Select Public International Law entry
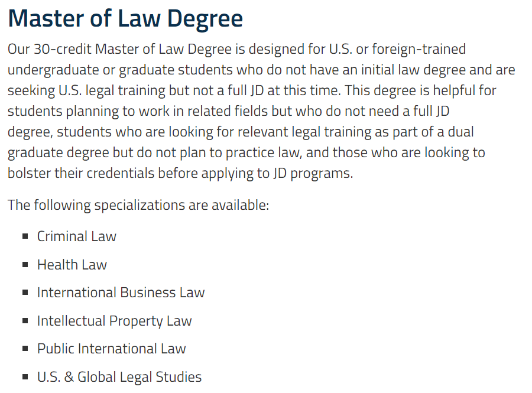This screenshot has height=393, width=532. coord(112,349)
